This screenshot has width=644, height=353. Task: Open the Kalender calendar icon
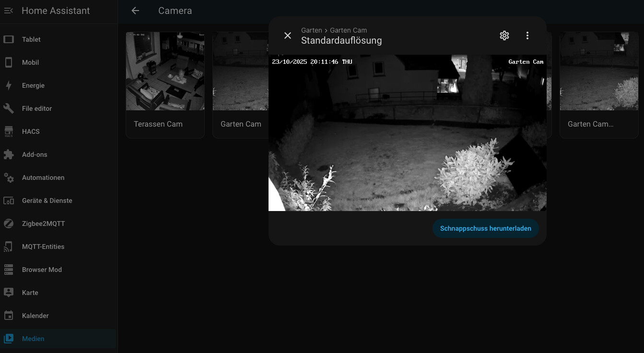pyautogui.click(x=9, y=316)
